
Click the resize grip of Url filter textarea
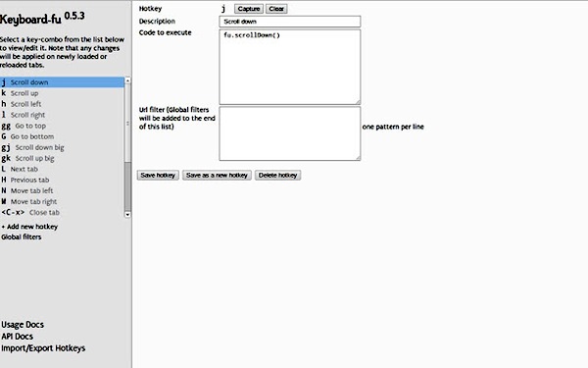(358, 158)
